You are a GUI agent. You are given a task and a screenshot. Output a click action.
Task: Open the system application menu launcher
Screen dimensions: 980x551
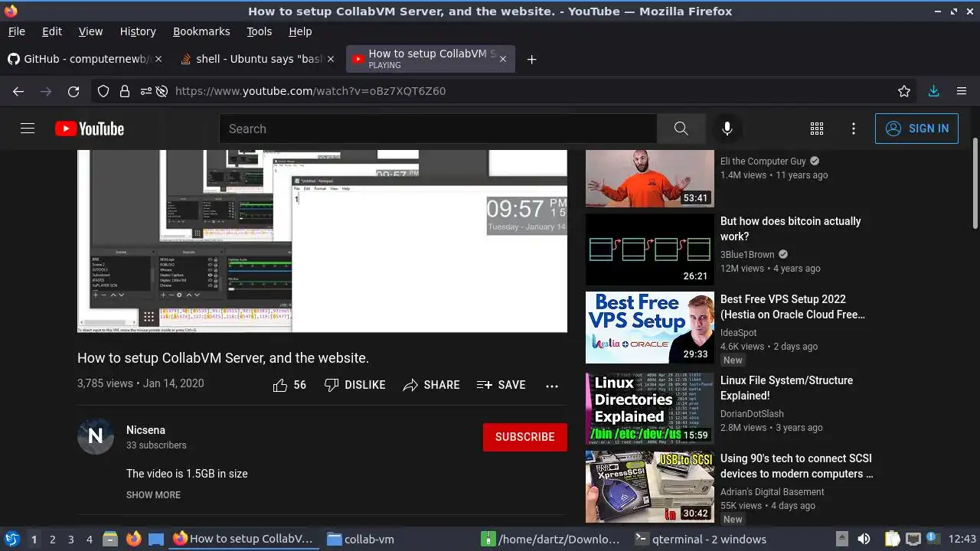[11, 539]
